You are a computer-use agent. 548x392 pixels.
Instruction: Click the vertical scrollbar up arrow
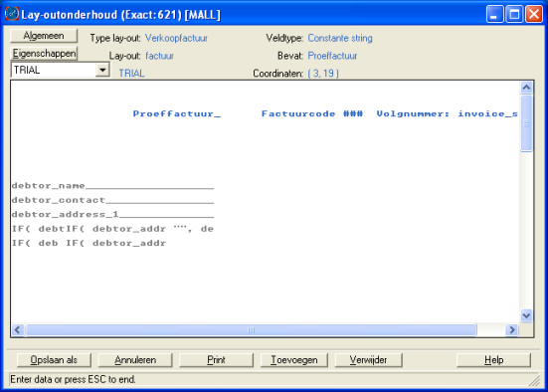click(526, 88)
